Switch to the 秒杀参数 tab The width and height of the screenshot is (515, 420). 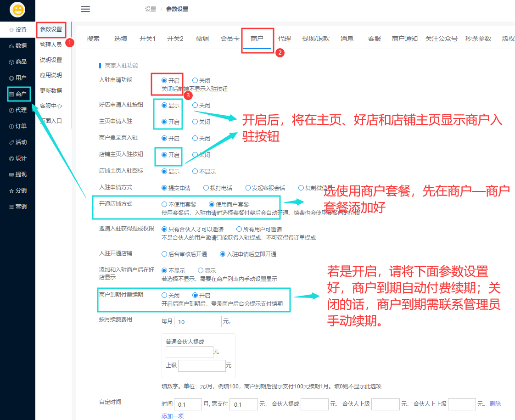478,39
